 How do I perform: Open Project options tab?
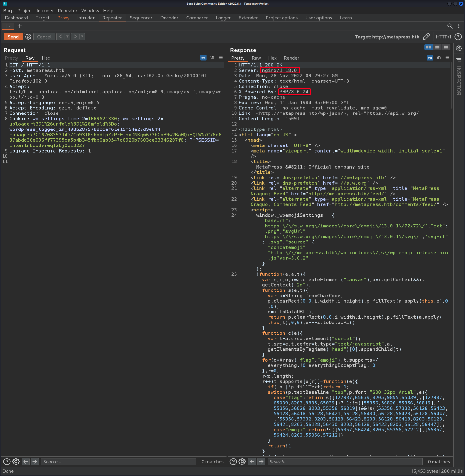tap(281, 18)
